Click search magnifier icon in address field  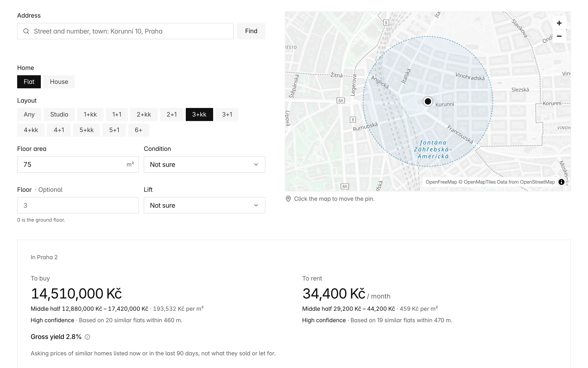pos(26,31)
